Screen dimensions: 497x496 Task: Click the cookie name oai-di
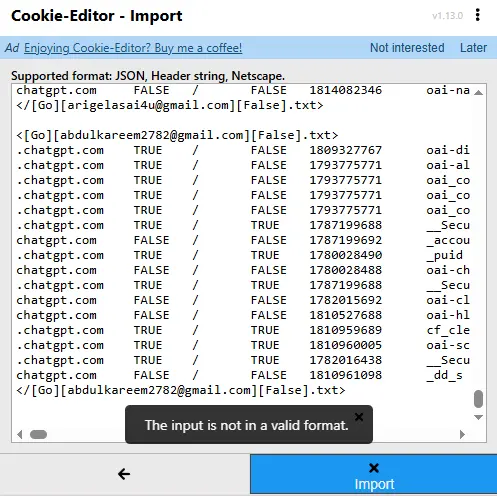448,150
